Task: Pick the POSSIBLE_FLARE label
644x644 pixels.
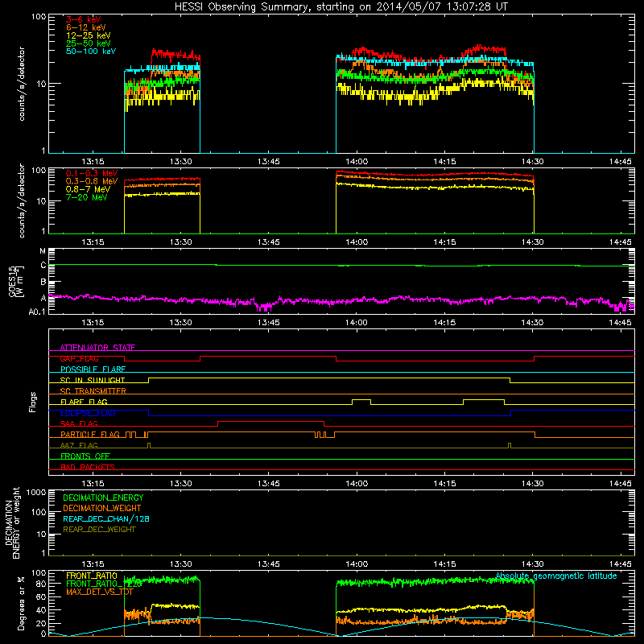Action: [x=93, y=369]
